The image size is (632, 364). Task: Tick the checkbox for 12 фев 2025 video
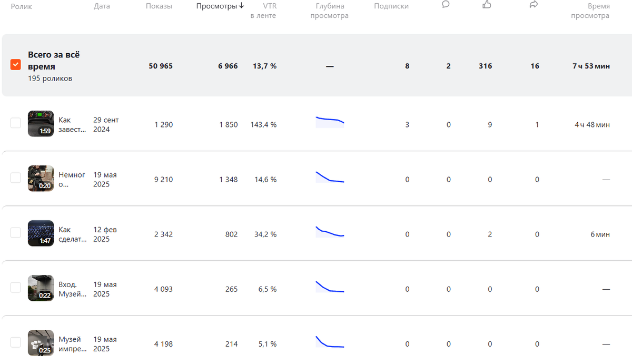[16, 233]
